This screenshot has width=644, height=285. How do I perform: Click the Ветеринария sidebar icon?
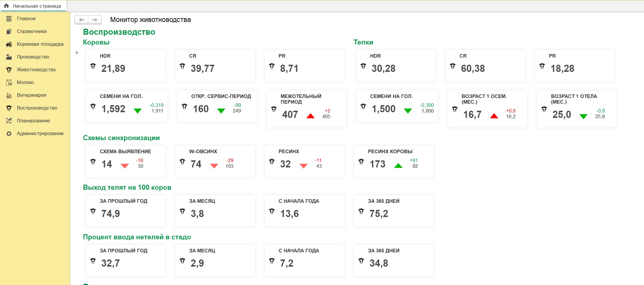click(9, 95)
